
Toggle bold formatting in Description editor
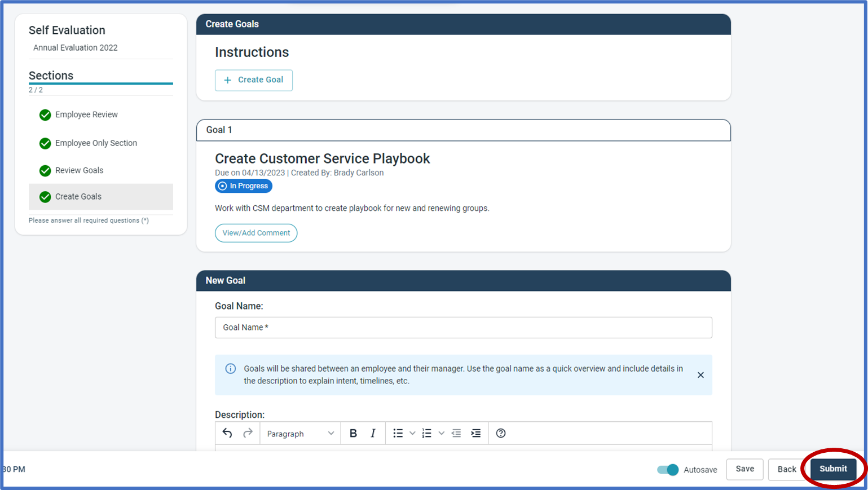(x=353, y=433)
